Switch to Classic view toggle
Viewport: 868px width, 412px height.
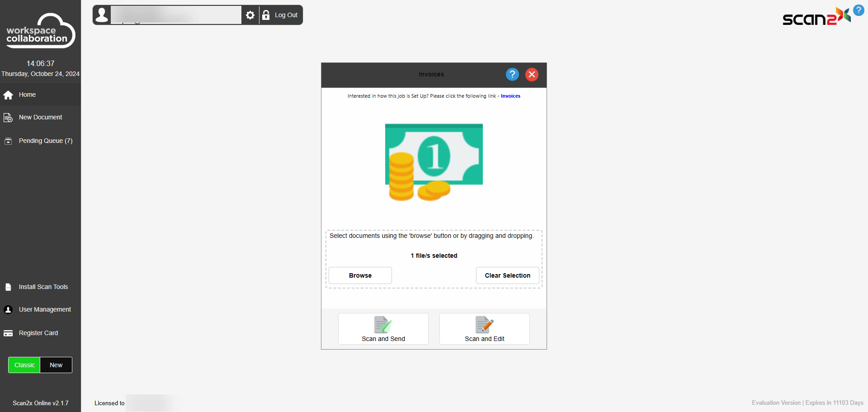[24, 365]
